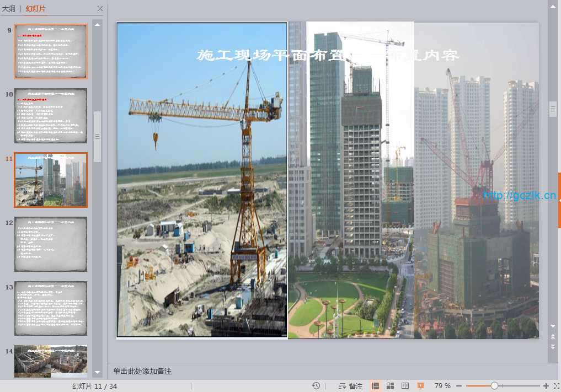Click the zoom slider handle

pyautogui.click(x=494, y=386)
